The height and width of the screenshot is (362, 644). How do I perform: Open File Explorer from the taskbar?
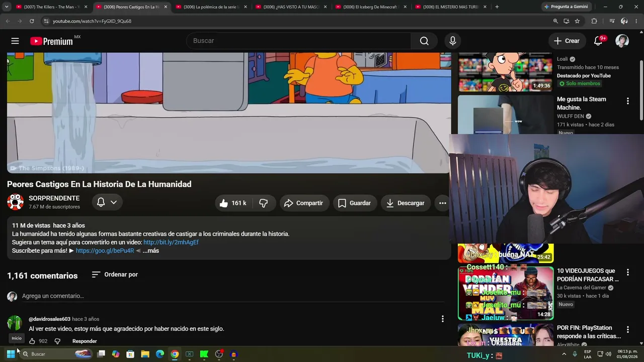(145, 354)
